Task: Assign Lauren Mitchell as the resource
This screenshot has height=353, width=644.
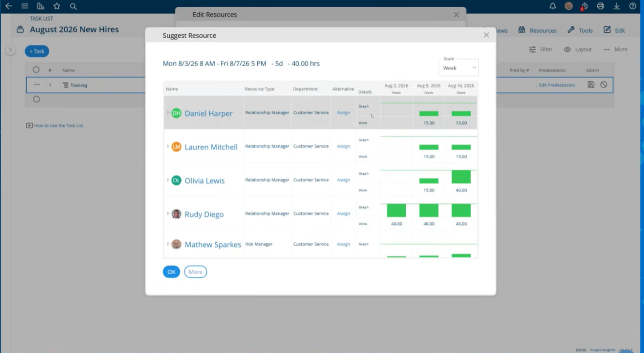Action: coord(344,146)
